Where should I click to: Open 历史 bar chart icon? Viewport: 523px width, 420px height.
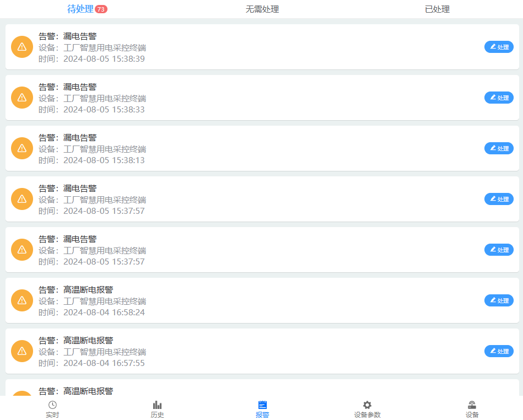pyautogui.click(x=157, y=405)
